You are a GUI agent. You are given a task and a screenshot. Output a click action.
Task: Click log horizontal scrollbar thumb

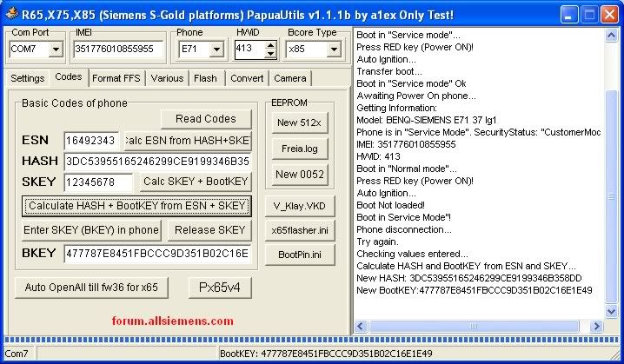pos(474,327)
